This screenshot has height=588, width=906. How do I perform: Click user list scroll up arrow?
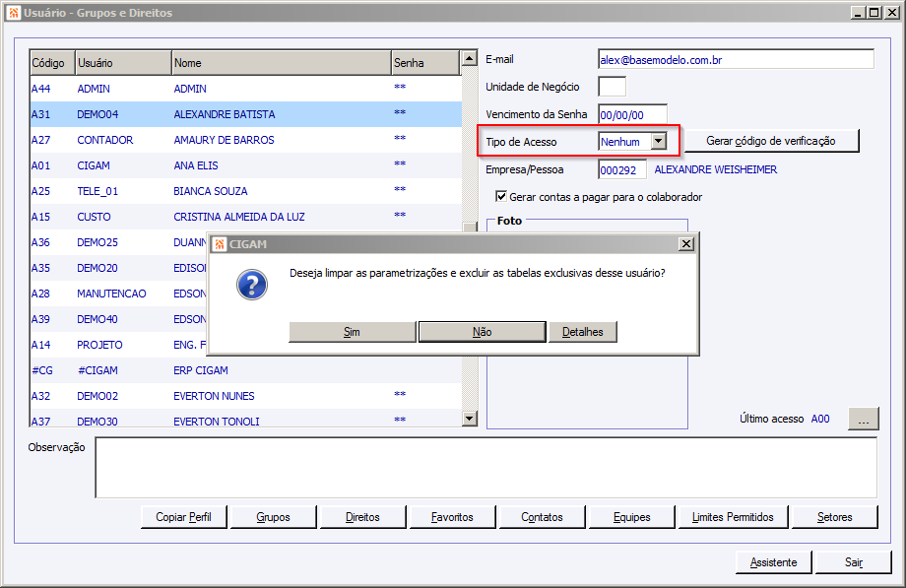(469, 58)
